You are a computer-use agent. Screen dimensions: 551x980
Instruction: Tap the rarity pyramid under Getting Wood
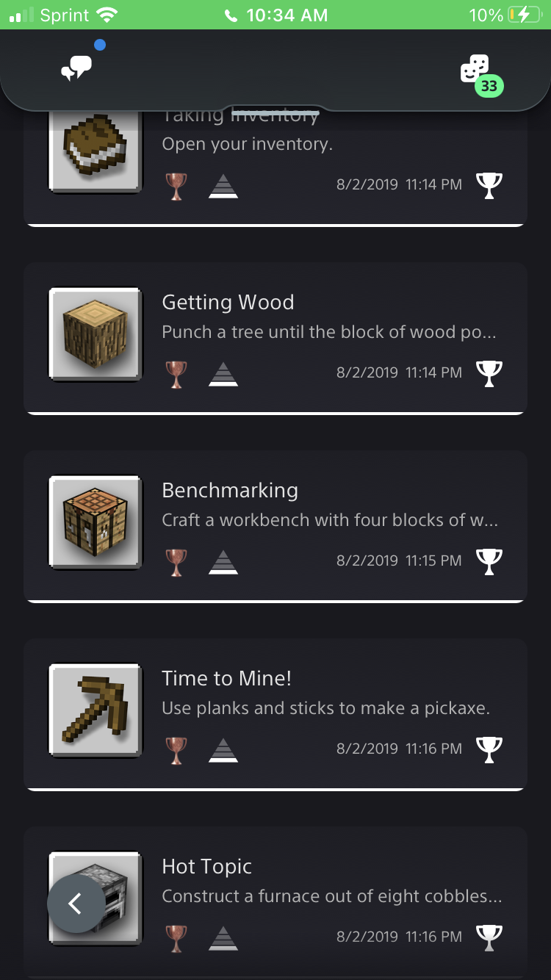(x=223, y=374)
